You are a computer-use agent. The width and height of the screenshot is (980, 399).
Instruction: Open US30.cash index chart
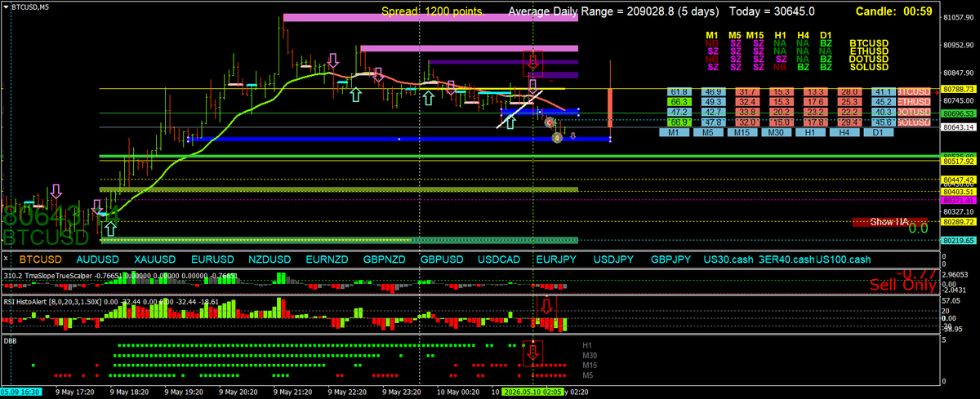tap(728, 259)
